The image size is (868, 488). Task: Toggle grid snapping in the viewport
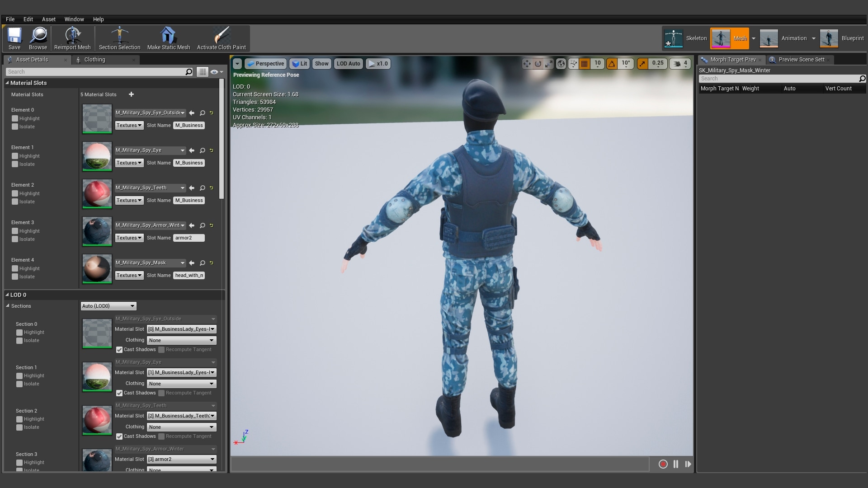pyautogui.click(x=584, y=64)
